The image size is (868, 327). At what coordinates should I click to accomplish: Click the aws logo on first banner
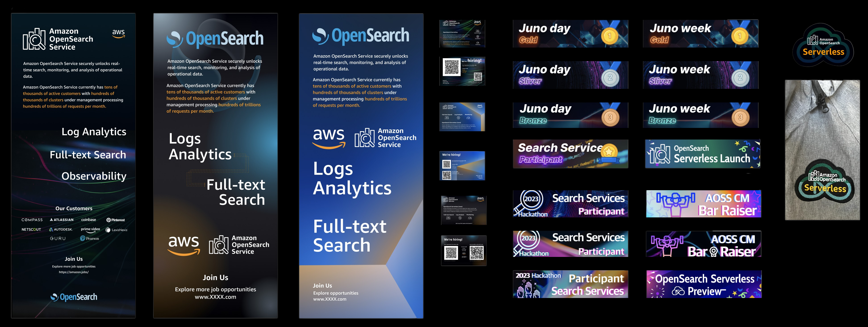pyautogui.click(x=118, y=34)
